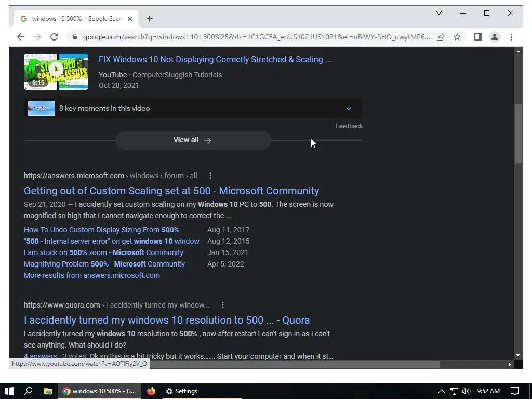
Task: Open volume control tray icon
Action: pos(466,391)
